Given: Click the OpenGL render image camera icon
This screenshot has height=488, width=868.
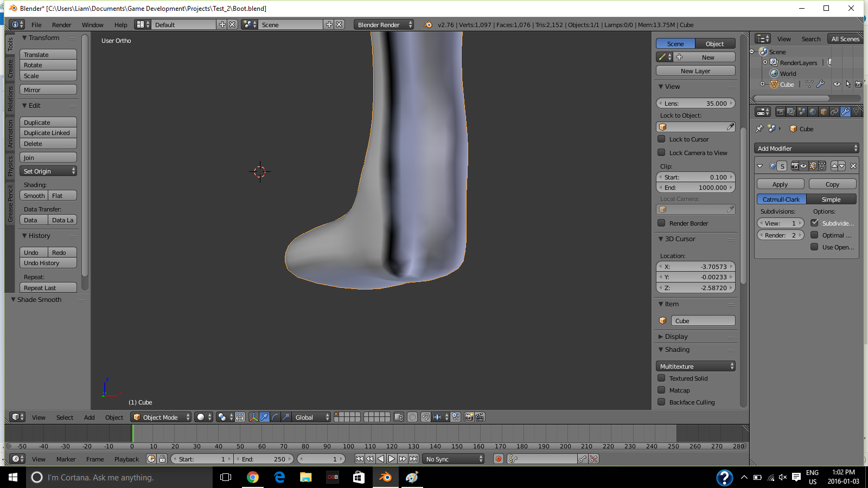Looking at the screenshot, I should coord(469,417).
